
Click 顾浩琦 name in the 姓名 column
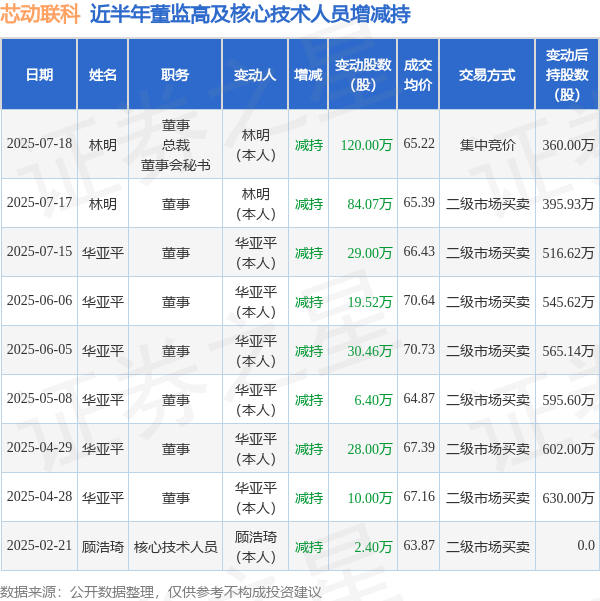tap(103, 547)
